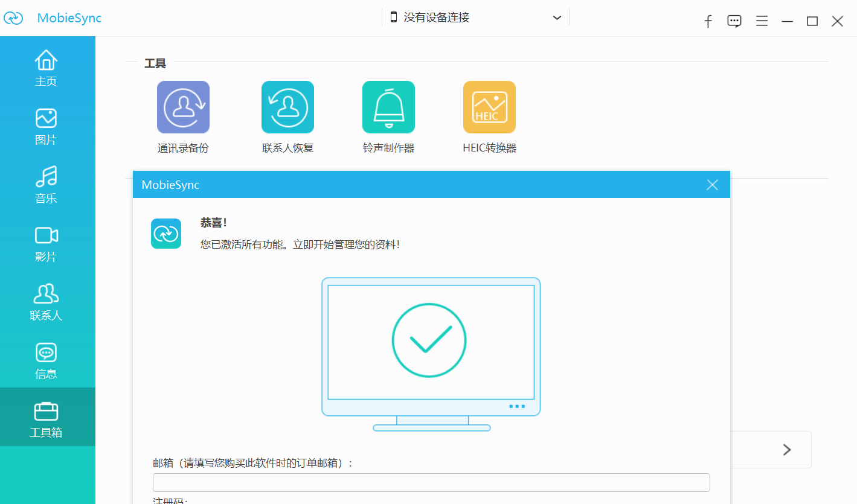Click the Facebook icon in title bar
Viewport: 857px width, 504px height.
pyautogui.click(x=708, y=21)
